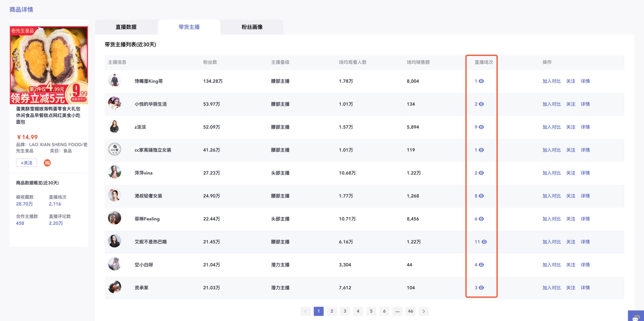Click product price ¥14.99

pos(27,137)
